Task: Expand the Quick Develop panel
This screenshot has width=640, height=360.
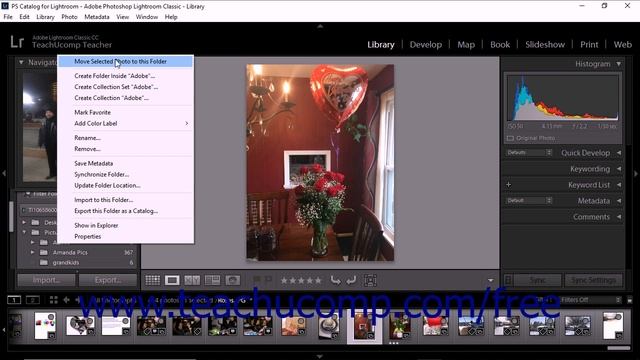Action: click(619, 153)
